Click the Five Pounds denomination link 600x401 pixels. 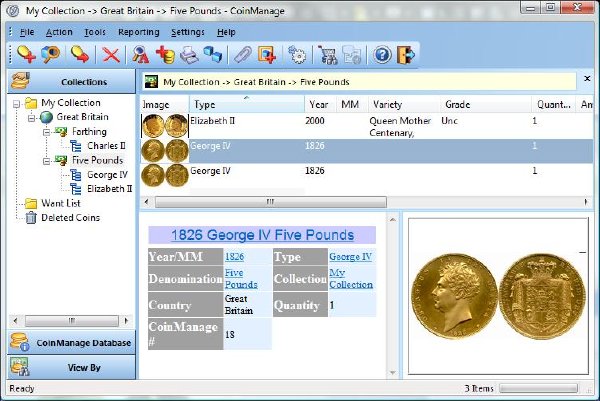point(241,279)
